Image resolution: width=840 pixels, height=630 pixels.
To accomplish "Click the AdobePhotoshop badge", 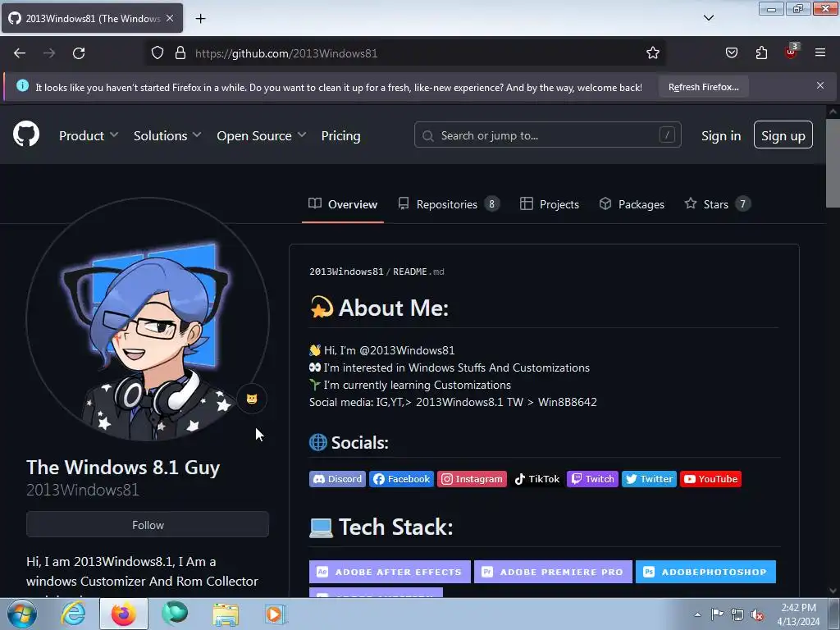I will click(705, 572).
